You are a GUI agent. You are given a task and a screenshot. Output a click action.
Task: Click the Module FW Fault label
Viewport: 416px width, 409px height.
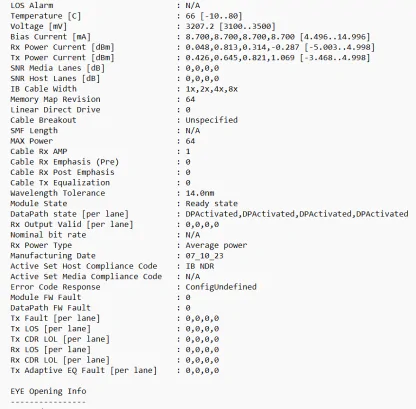coord(46,297)
